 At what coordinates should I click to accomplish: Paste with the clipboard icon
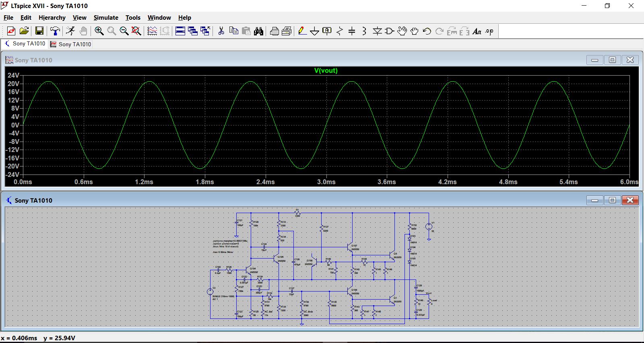pyautogui.click(x=246, y=31)
